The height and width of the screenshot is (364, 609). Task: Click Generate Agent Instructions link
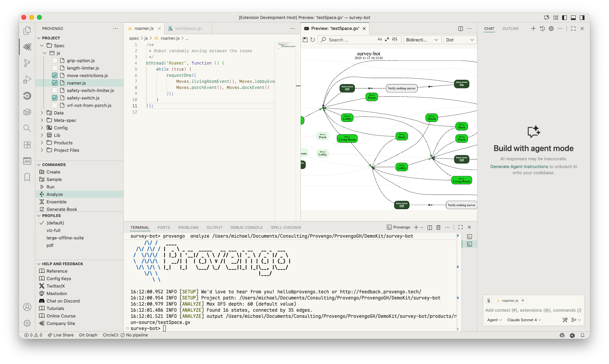[x=519, y=166]
